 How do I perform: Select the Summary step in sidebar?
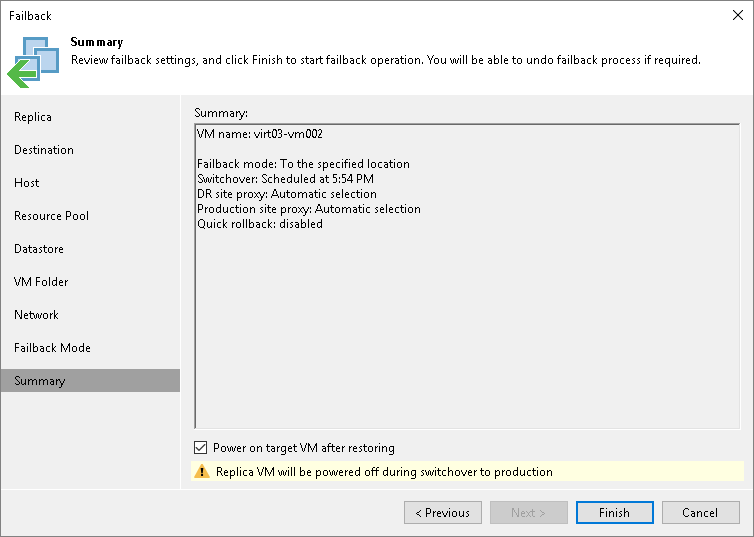click(x=40, y=381)
